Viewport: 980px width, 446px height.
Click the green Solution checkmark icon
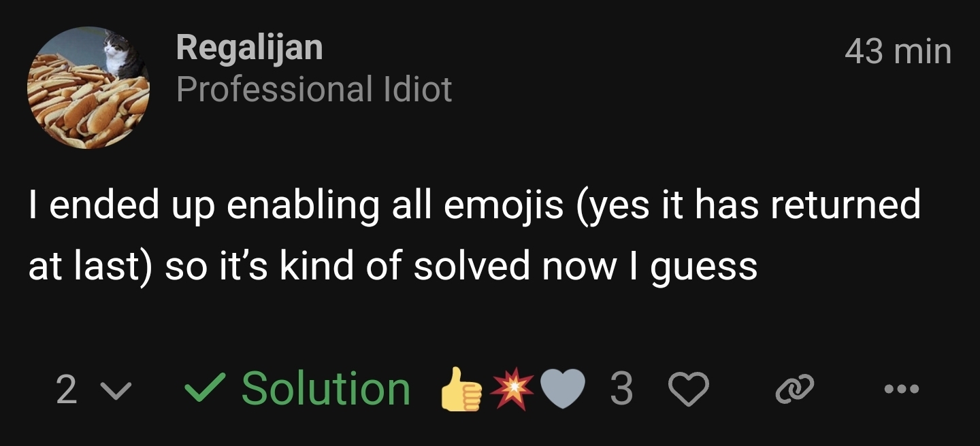point(201,389)
